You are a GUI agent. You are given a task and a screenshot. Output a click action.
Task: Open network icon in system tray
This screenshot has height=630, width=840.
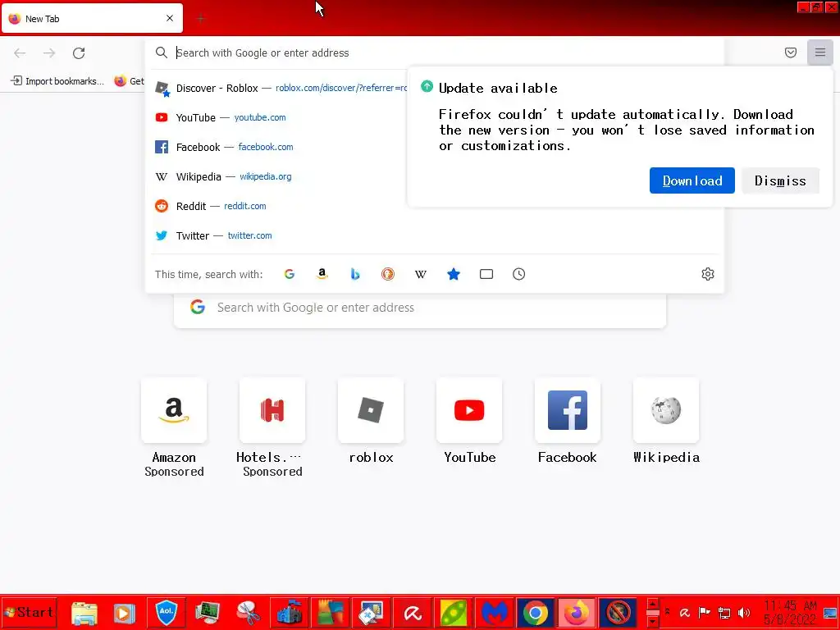724,612
